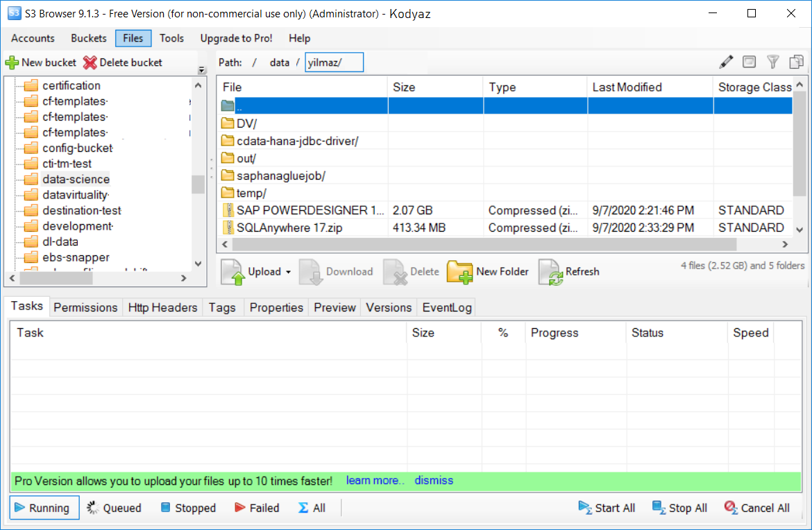The image size is (812, 530).
Task: Click the Delete file button
Action: (411, 272)
